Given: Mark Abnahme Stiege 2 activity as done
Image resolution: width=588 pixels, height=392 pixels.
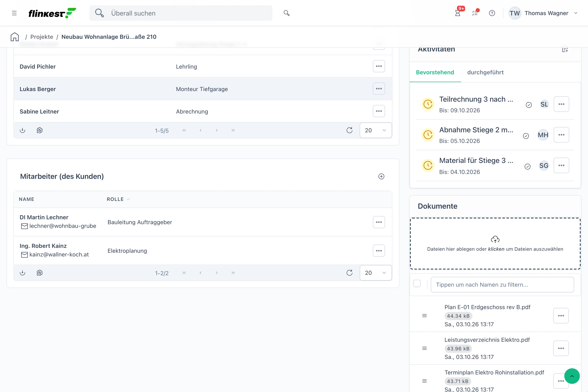Looking at the screenshot, I should coord(526,136).
